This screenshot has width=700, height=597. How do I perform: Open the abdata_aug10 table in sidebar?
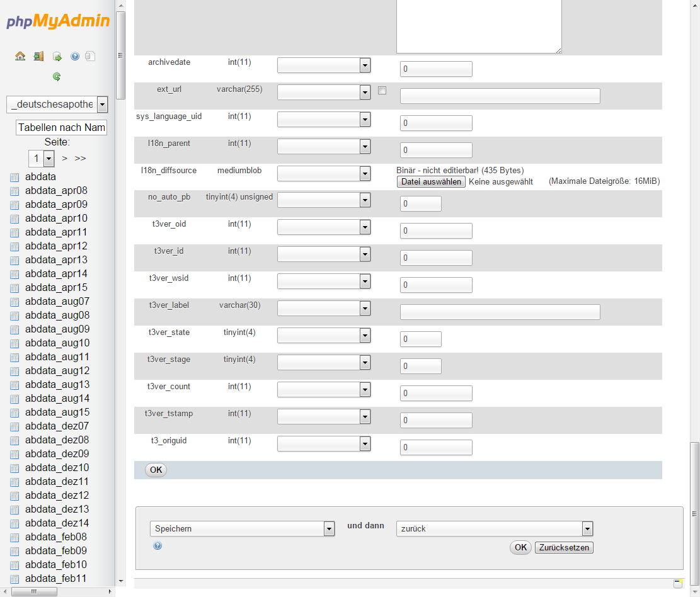[57, 343]
